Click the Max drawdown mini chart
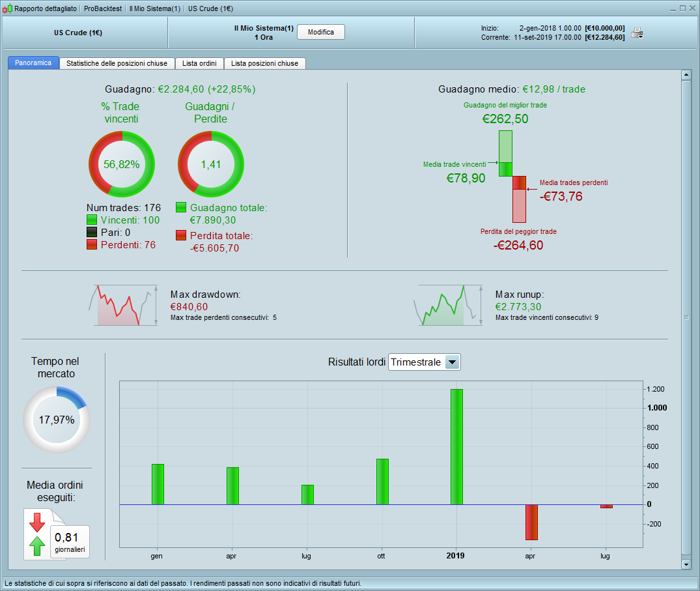 [x=124, y=305]
